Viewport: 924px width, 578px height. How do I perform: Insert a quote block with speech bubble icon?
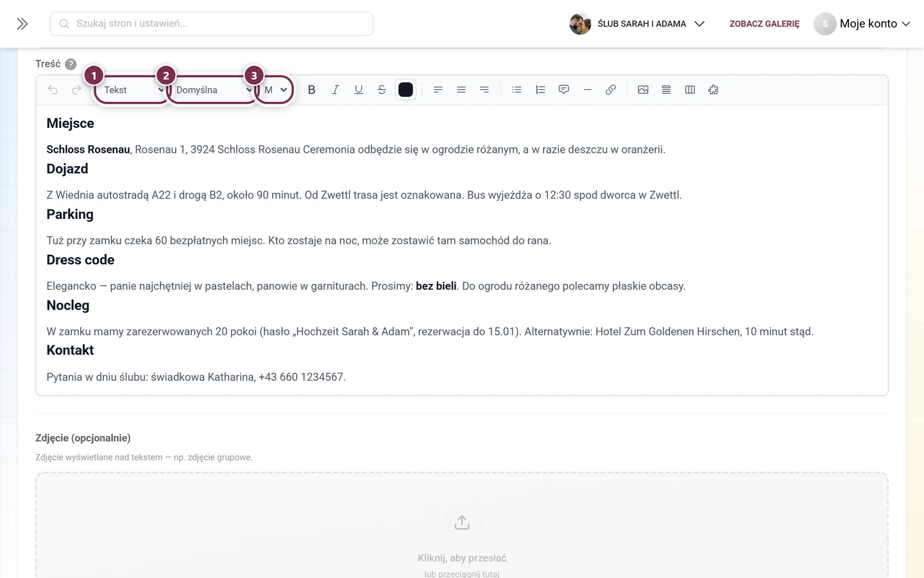(563, 90)
